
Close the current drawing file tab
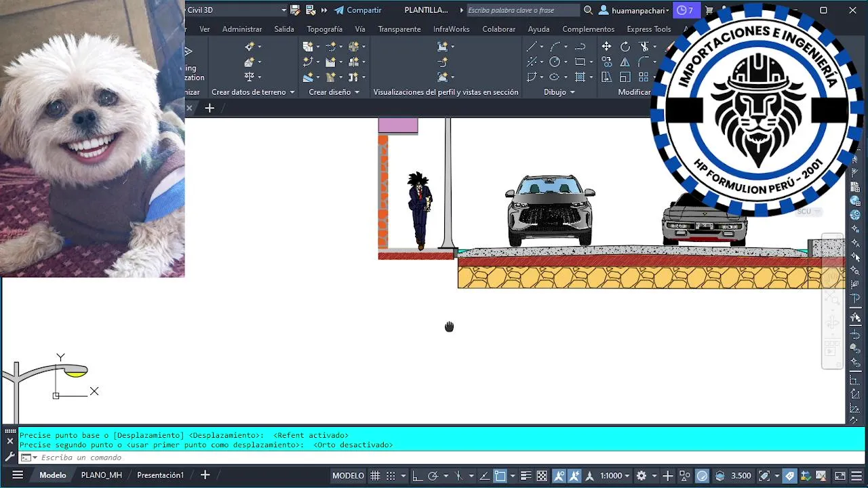click(189, 108)
